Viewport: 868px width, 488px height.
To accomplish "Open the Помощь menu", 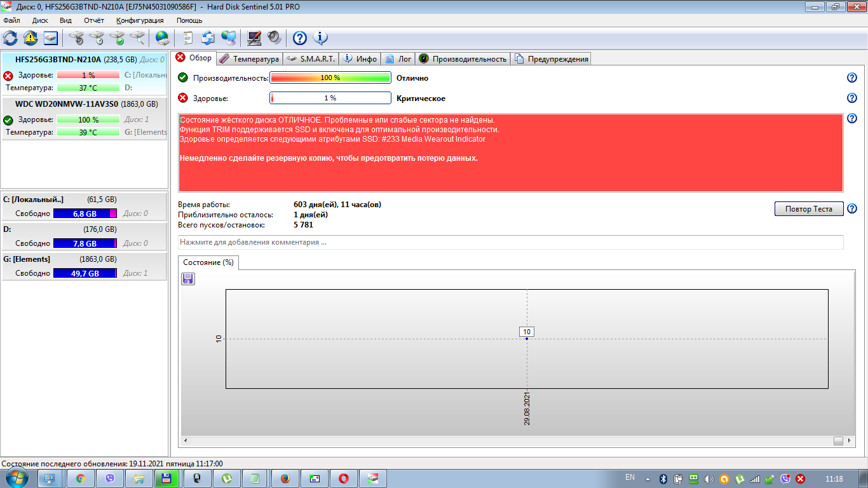I will (189, 20).
